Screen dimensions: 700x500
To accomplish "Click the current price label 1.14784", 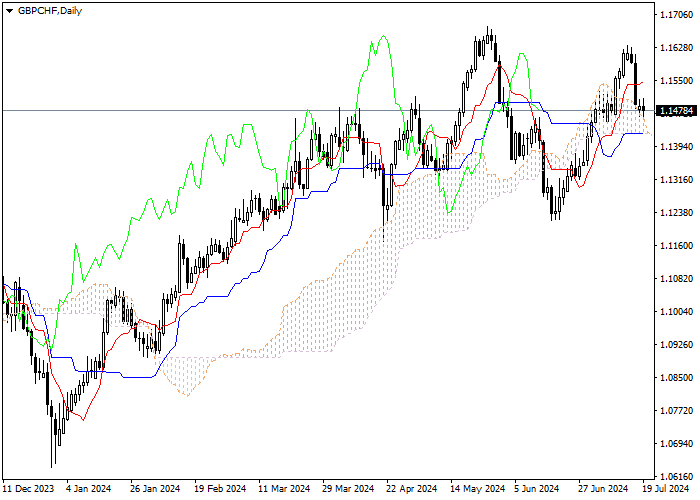I will (676, 111).
